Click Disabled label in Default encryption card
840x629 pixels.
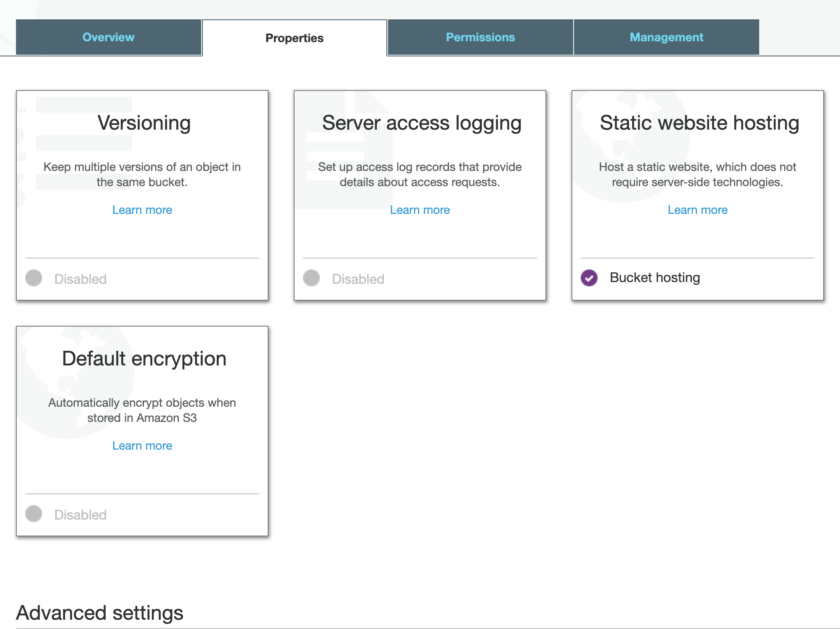[x=80, y=514]
